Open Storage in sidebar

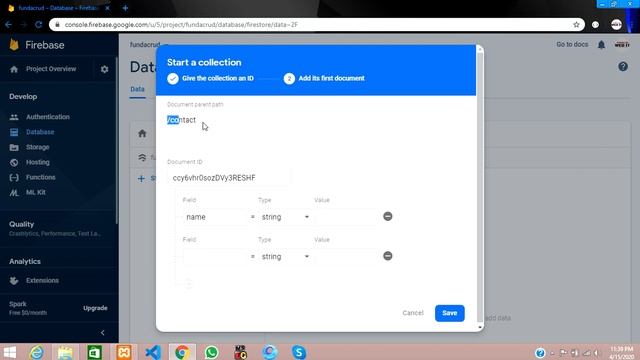tap(38, 147)
